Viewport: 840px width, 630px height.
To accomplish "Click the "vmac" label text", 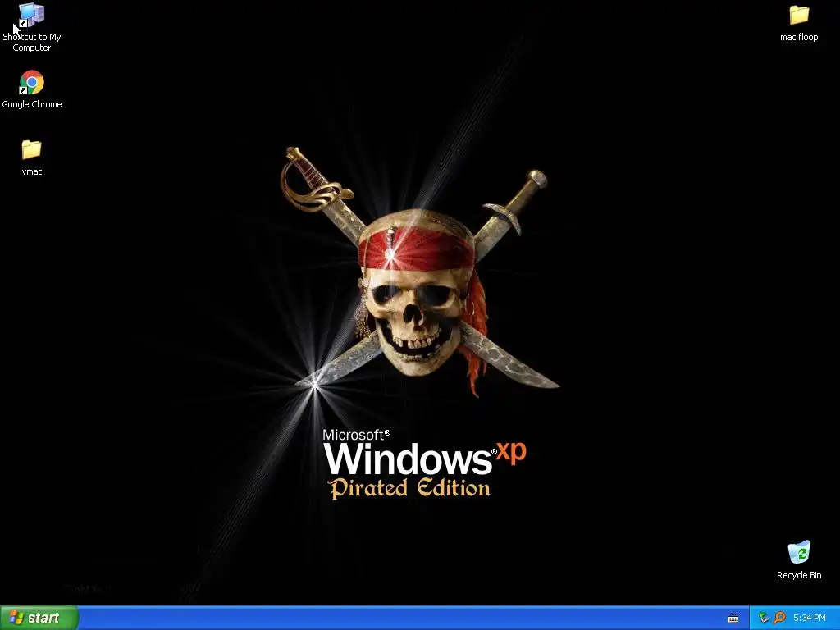I will pyautogui.click(x=32, y=171).
